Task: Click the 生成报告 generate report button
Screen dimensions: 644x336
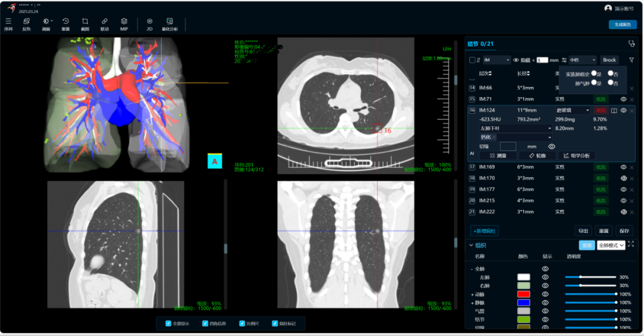Action: pos(623,24)
